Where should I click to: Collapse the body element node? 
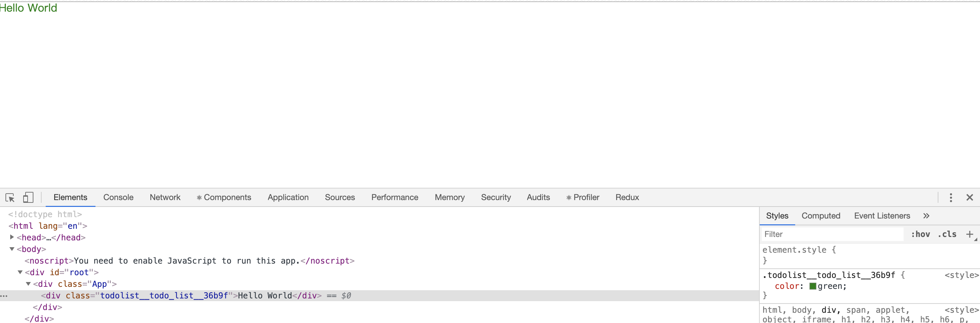click(11, 249)
